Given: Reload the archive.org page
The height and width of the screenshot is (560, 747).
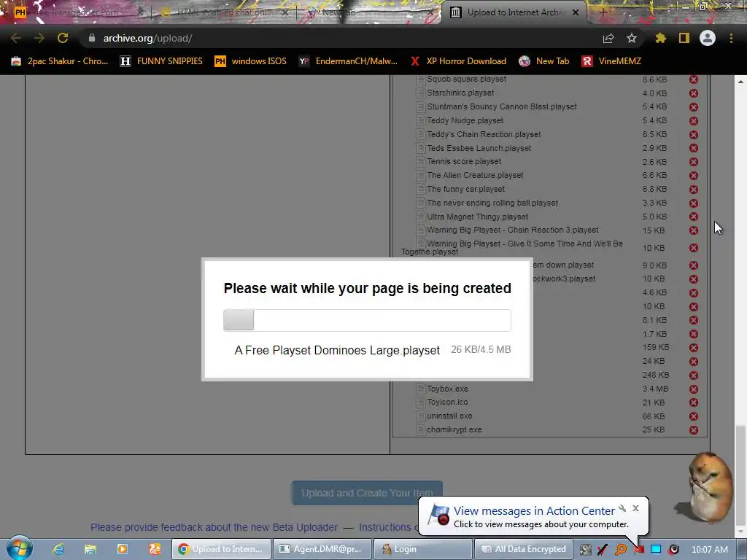Looking at the screenshot, I should click(x=63, y=38).
